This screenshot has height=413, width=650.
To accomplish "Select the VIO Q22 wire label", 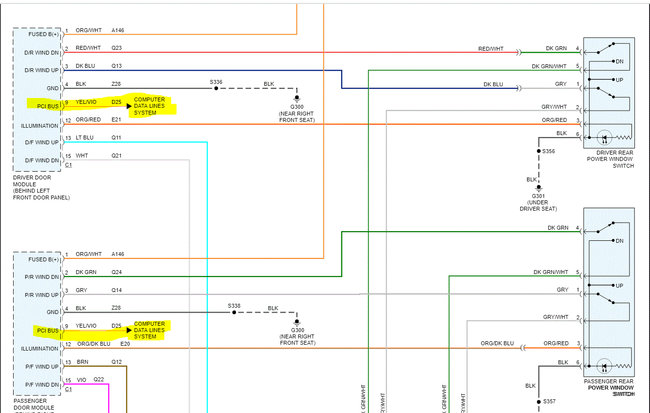I will tap(90, 379).
